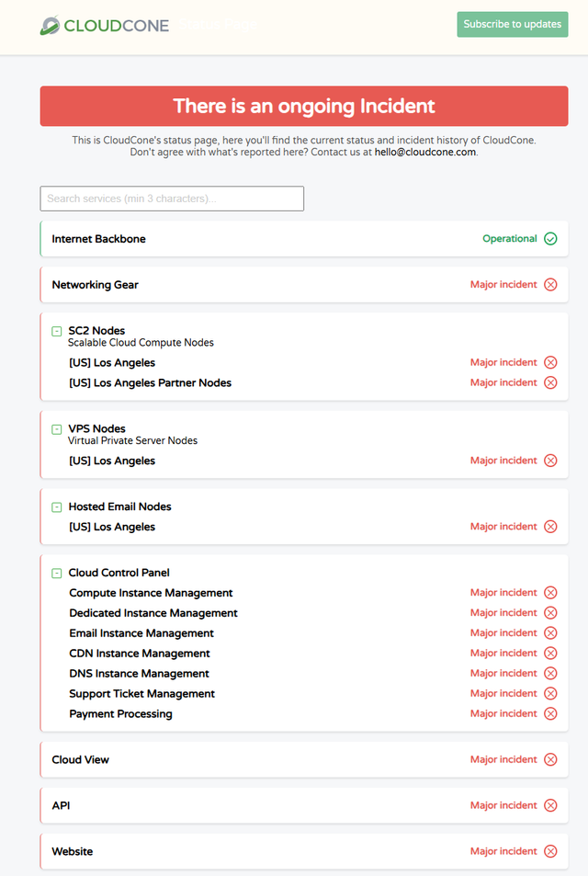Viewport: 588px width, 876px height.
Task: Click the API service name
Action: (61, 805)
